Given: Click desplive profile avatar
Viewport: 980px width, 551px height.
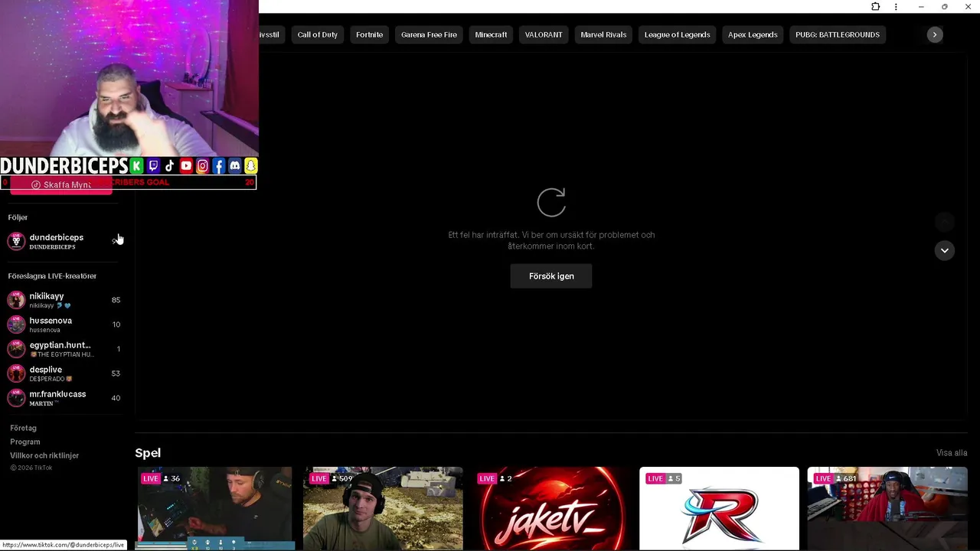Looking at the screenshot, I should 16,373.
